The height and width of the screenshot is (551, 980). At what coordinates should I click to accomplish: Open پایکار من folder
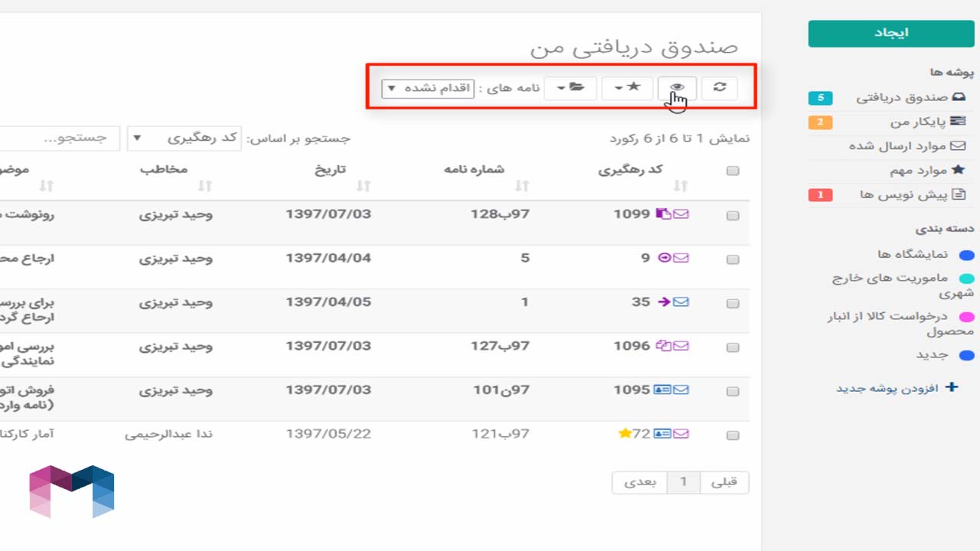tap(928, 122)
